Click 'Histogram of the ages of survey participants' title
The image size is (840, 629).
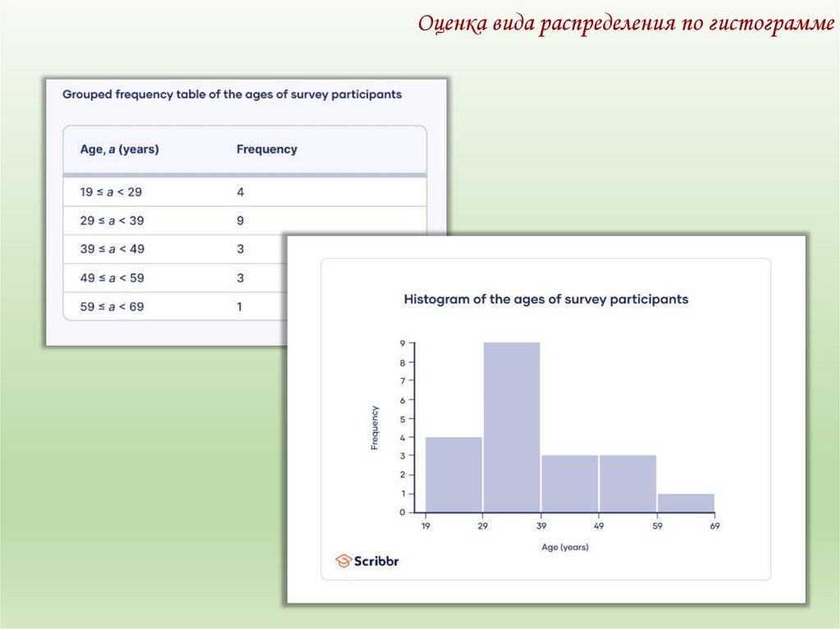pyautogui.click(x=546, y=299)
